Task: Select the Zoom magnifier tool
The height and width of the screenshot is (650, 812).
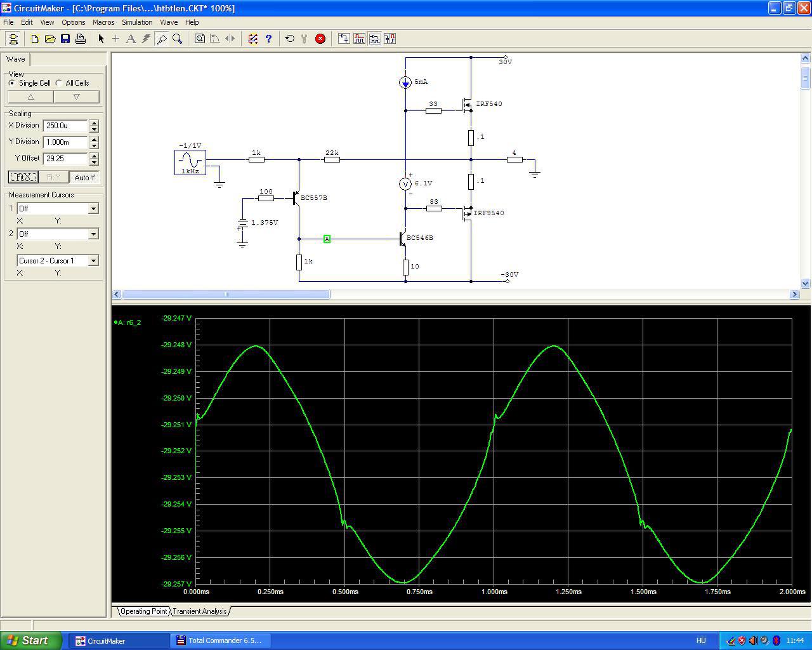Action: pyautogui.click(x=178, y=39)
